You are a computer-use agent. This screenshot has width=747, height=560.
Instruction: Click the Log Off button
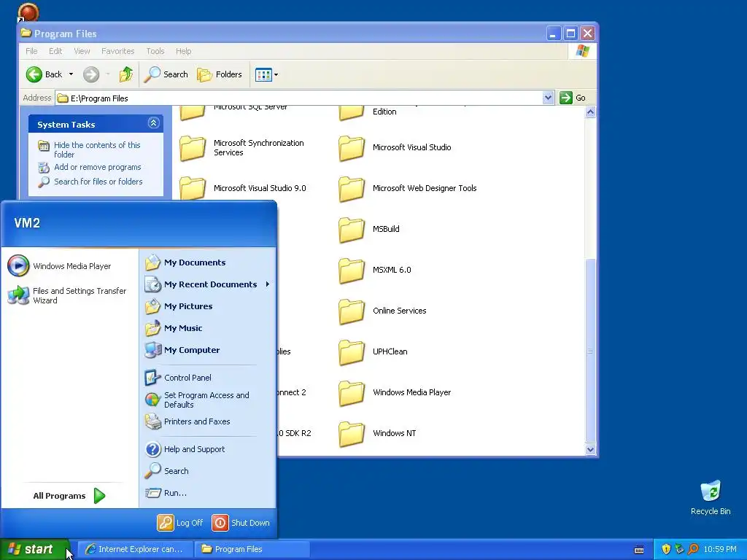(180, 523)
